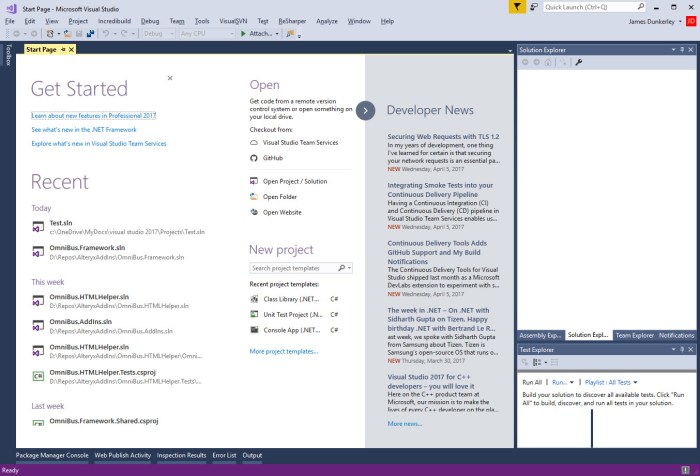Open the document tab list dropdown
This screenshot has height=476, width=700.
click(510, 50)
